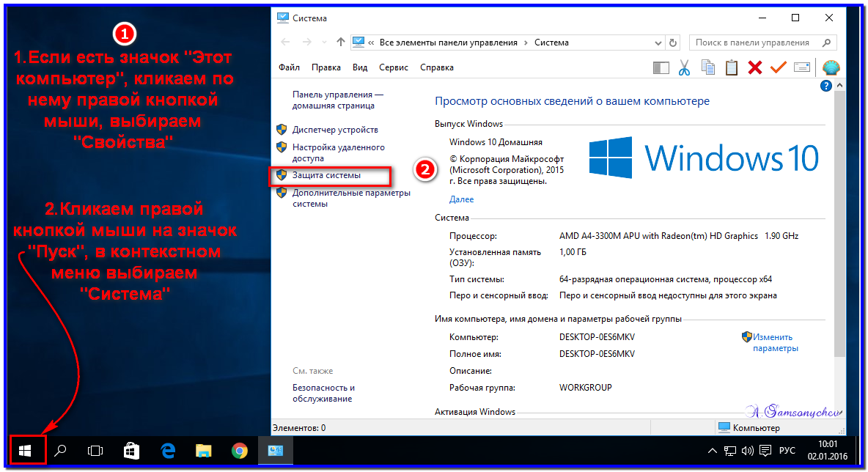The height and width of the screenshot is (472, 868).
Task: Click the 1,00 ГБ memory value
Action: pyautogui.click(x=573, y=252)
